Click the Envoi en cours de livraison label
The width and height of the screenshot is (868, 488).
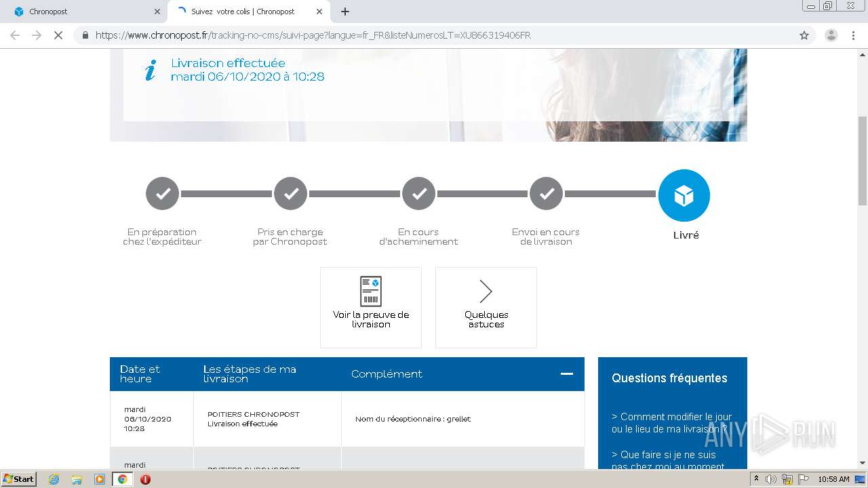[546, 237]
